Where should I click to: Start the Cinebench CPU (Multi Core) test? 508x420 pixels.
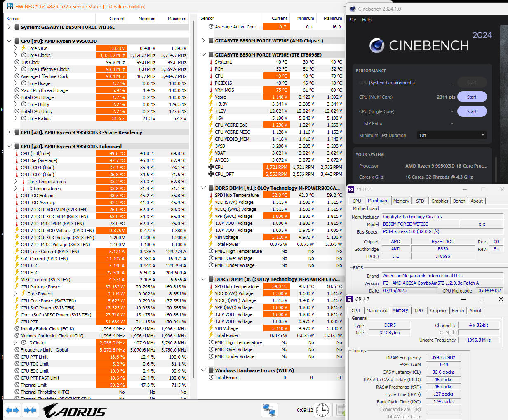click(472, 97)
